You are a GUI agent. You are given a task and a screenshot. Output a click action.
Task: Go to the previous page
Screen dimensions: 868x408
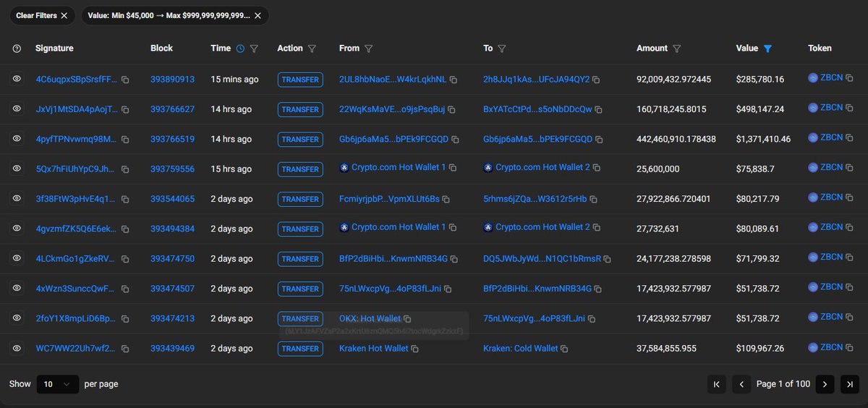pos(741,384)
